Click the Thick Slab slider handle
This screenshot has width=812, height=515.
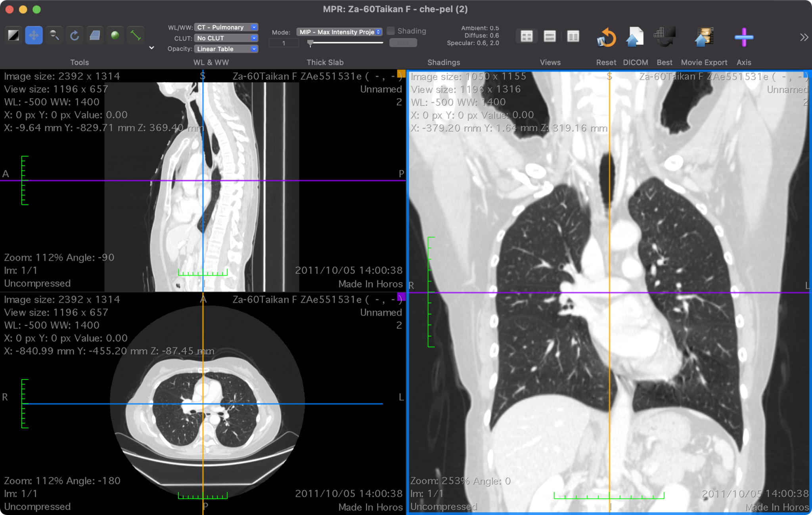(x=310, y=43)
